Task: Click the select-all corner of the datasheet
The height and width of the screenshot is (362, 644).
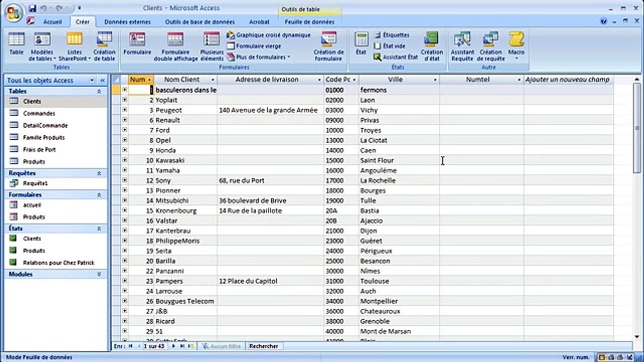Action: pos(116,79)
